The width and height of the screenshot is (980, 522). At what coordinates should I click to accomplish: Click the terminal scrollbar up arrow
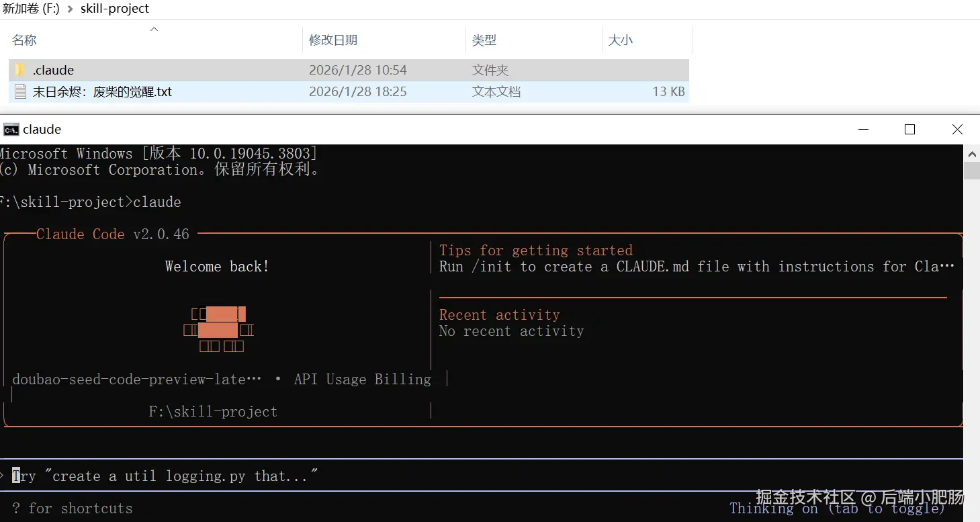pos(972,153)
